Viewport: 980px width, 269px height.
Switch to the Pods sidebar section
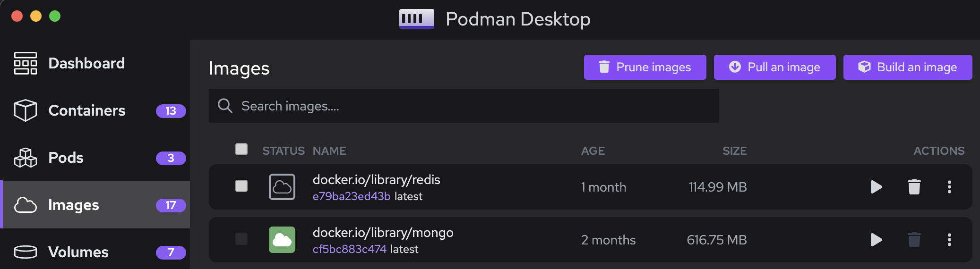coord(66,158)
